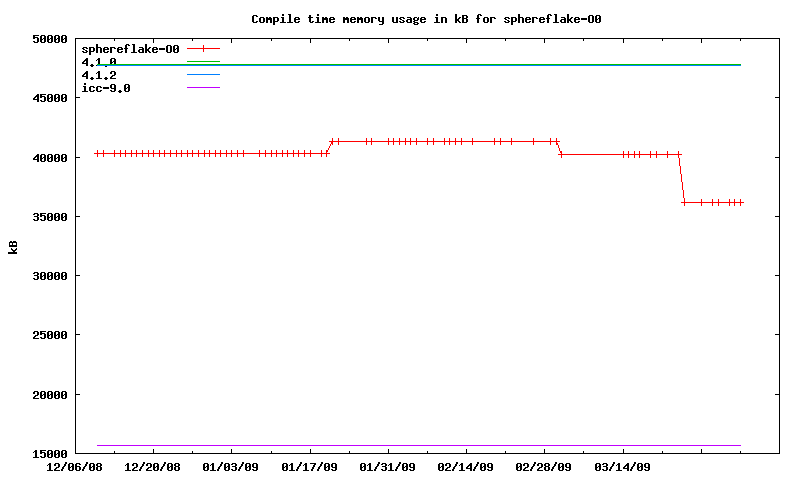This screenshot has height=480, width=800.
Task: Click the 03/14/09 x-axis date label
Action: pos(623,467)
